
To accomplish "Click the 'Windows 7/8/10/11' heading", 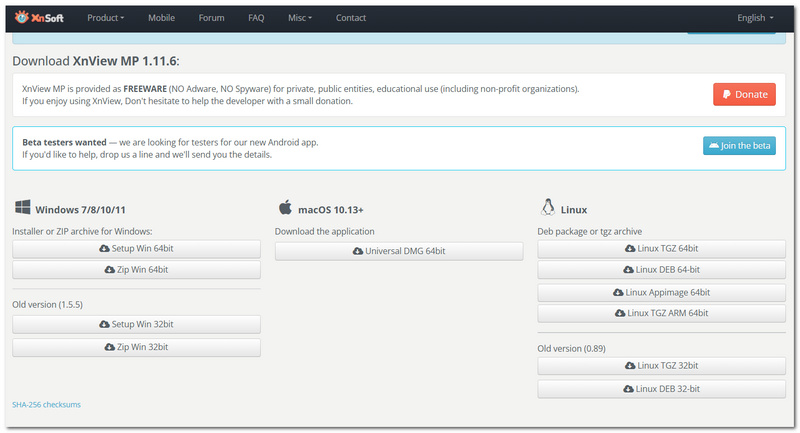I will click(80, 210).
